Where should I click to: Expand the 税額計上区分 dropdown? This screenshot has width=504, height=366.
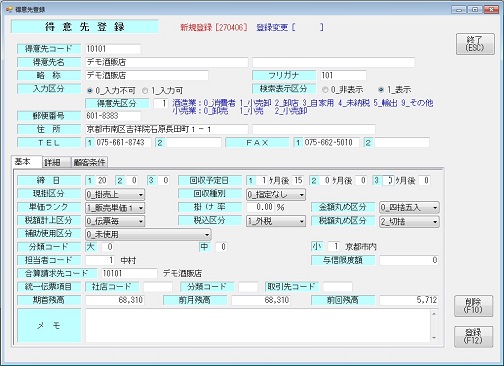coord(115,221)
